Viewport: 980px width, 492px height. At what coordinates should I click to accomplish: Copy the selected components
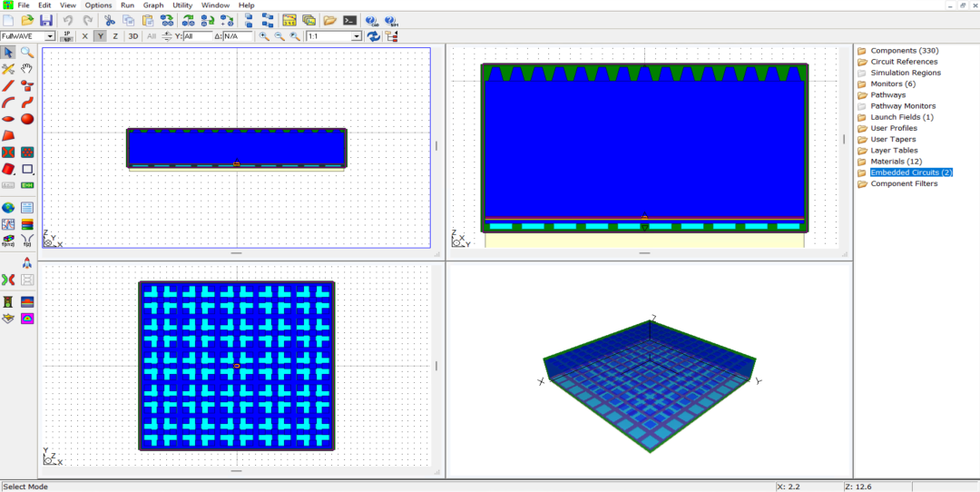pyautogui.click(x=128, y=20)
